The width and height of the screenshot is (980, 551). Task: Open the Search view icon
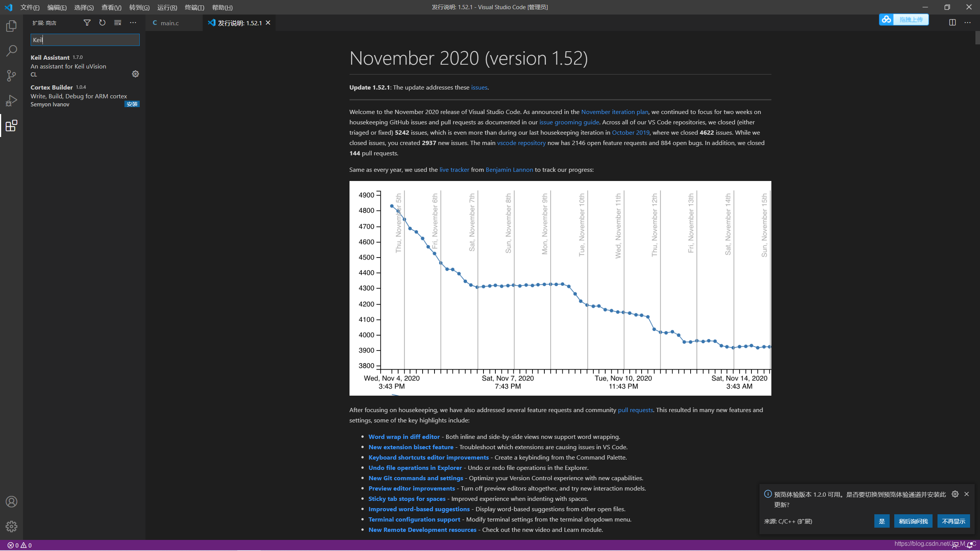point(11,51)
